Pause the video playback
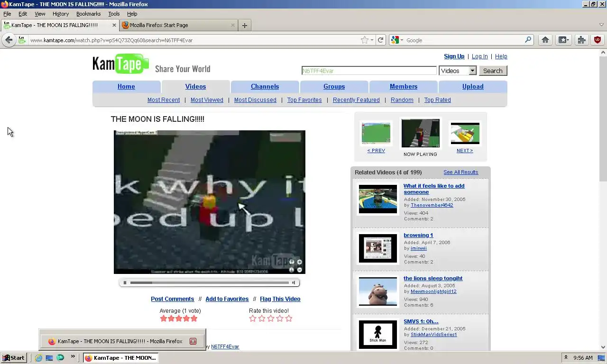607x364 pixels. click(x=125, y=283)
